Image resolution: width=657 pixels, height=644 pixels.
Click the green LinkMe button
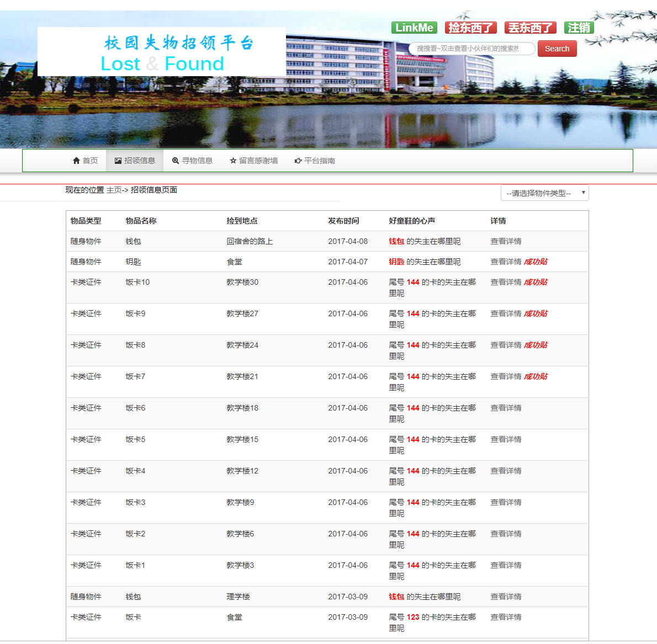[x=414, y=28]
